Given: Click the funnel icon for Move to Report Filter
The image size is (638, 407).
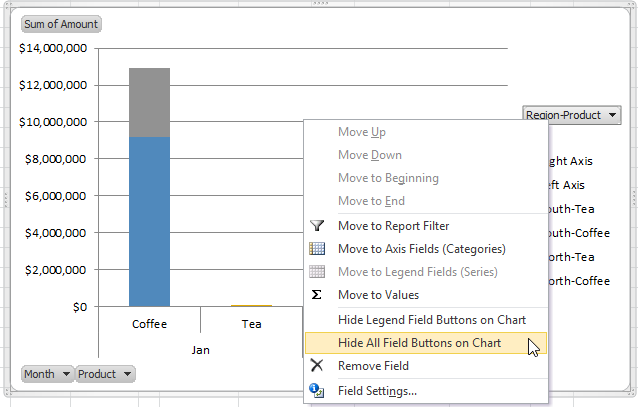Looking at the screenshot, I should [x=317, y=226].
